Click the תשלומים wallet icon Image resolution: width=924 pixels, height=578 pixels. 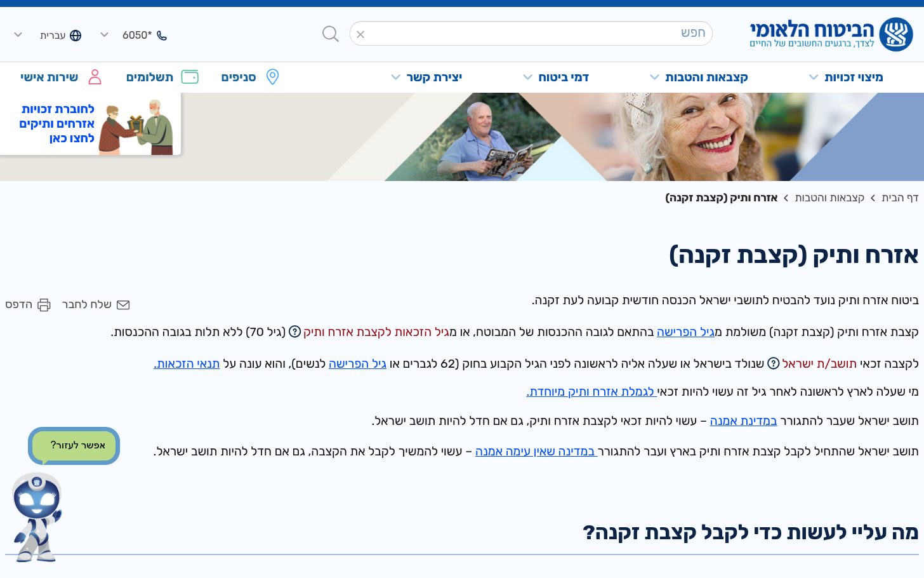click(190, 77)
